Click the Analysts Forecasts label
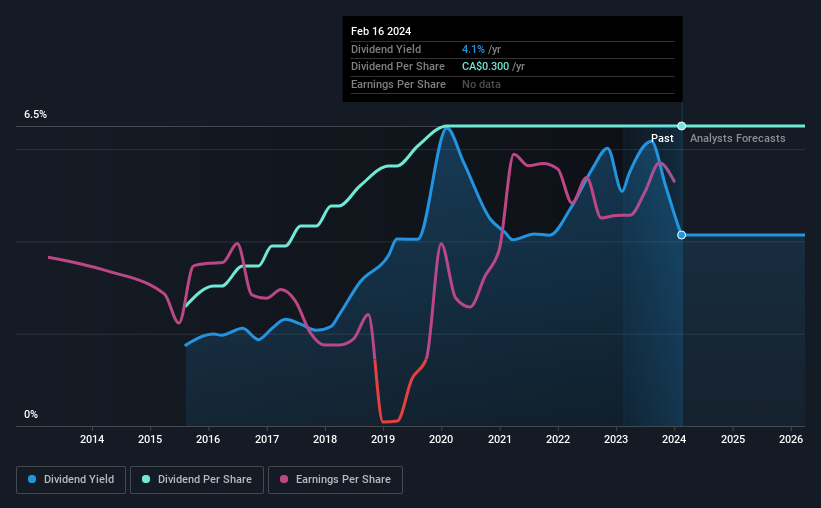The height and width of the screenshot is (508, 821). pos(737,138)
